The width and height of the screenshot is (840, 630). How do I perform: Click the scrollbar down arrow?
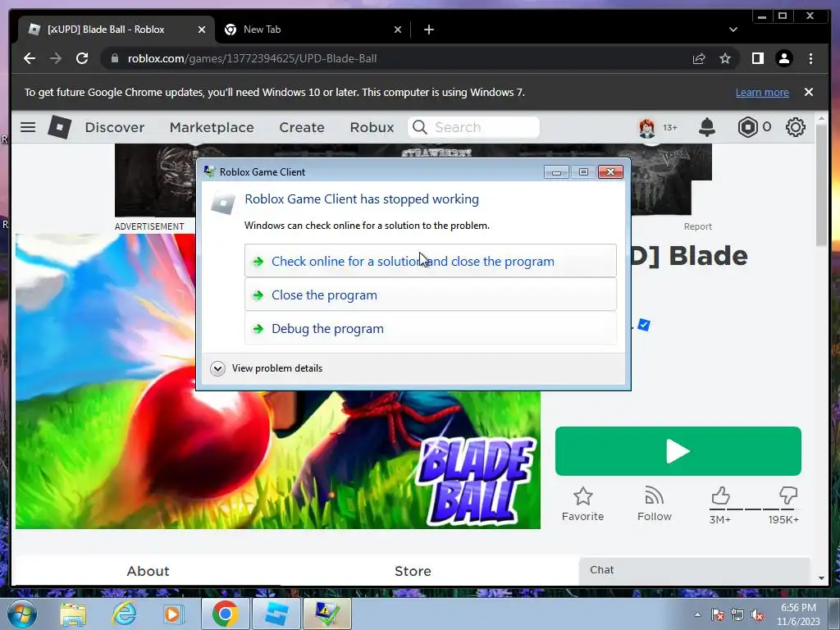click(821, 578)
